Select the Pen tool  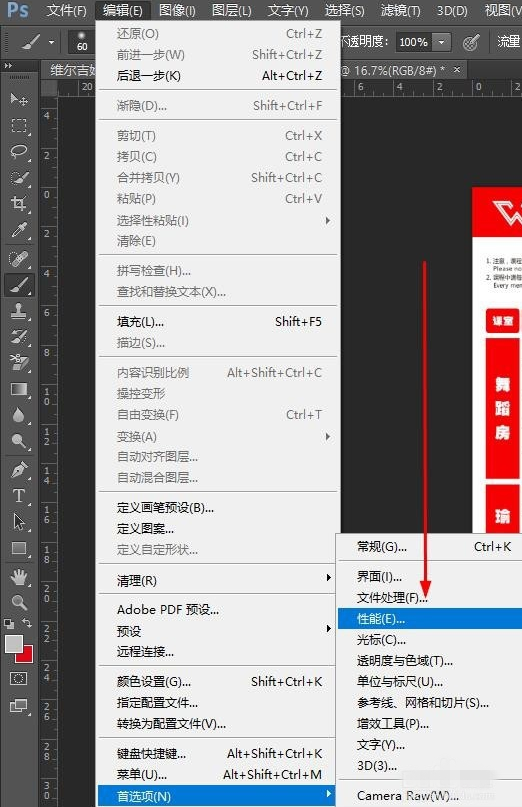coord(19,470)
